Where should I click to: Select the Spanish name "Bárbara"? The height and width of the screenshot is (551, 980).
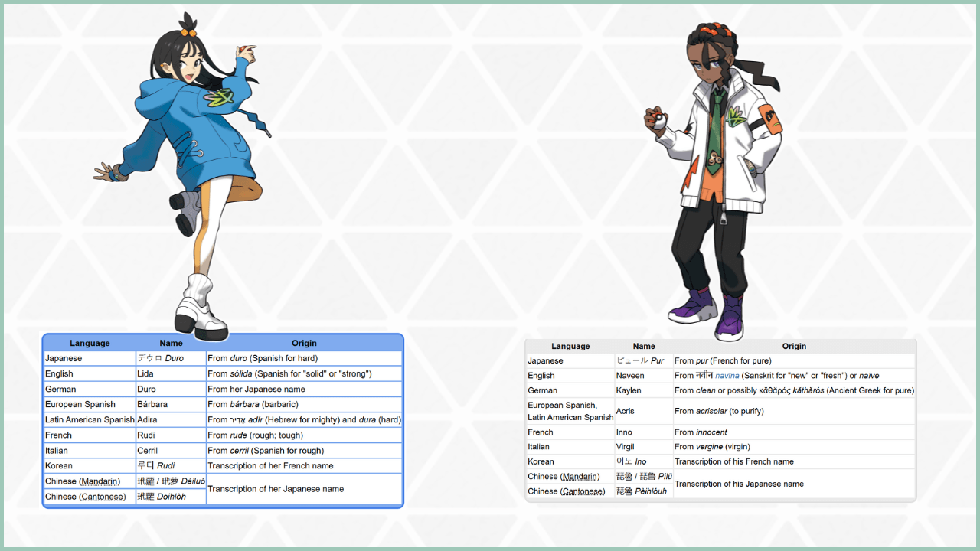(153, 404)
